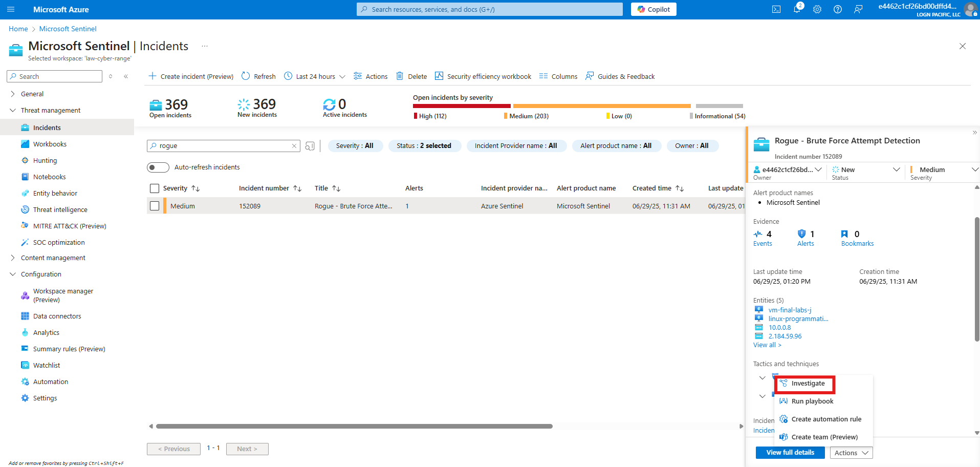980x467 pixels.
Task: Open the detail pane Actions dropdown
Action: point(851,453)
